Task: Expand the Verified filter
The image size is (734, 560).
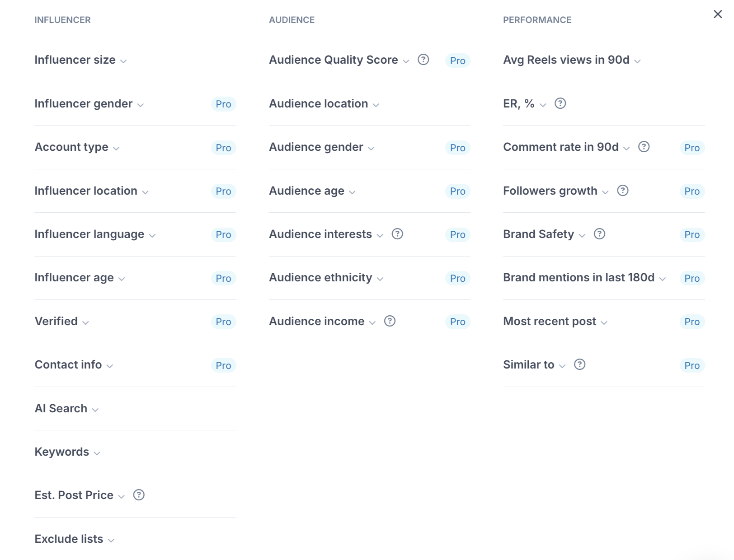Action: [61, 322]
